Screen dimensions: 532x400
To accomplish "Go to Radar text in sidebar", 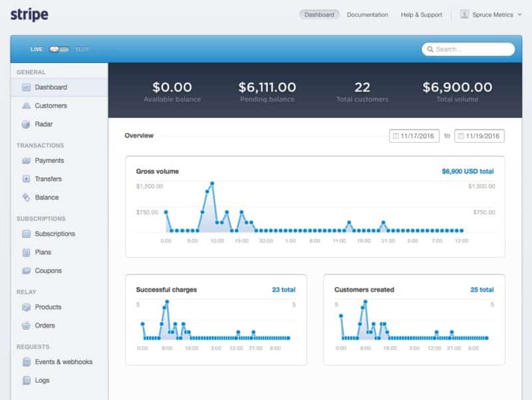I will (x=44, y=124).
